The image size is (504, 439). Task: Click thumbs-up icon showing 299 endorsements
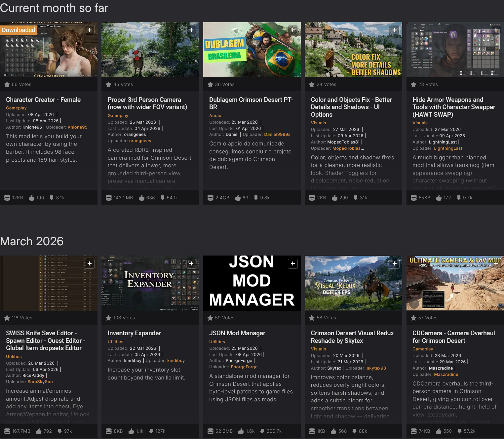pyautogui.click(x=334, y=198)
